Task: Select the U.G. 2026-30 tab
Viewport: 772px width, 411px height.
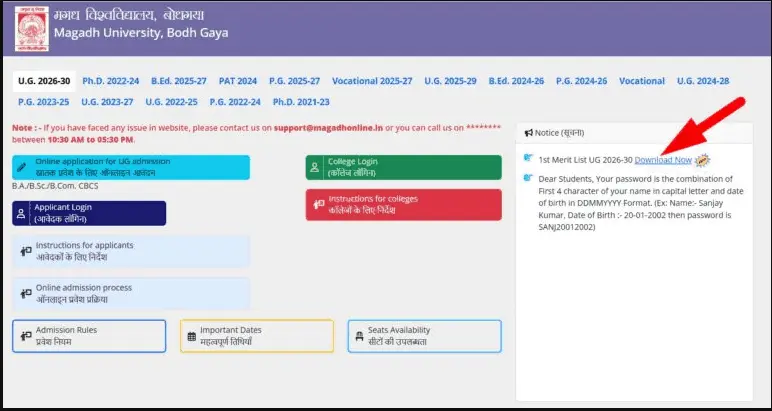Action: (x=44, y=81)
